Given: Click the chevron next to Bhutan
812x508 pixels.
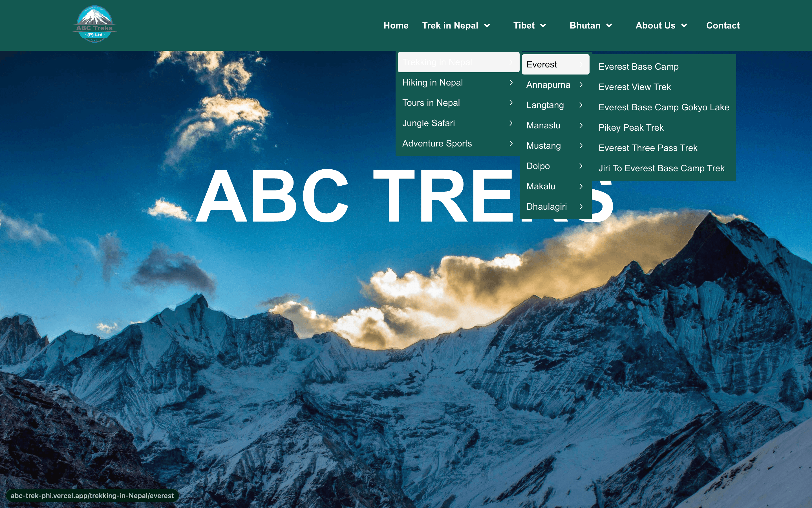Looking at the screenshot, I should [609, 25].
